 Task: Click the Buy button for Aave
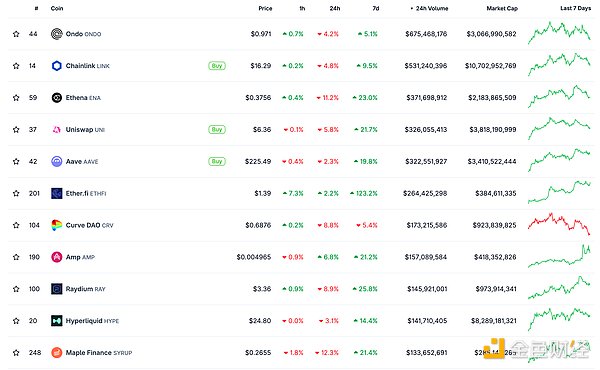click(217, 161)
